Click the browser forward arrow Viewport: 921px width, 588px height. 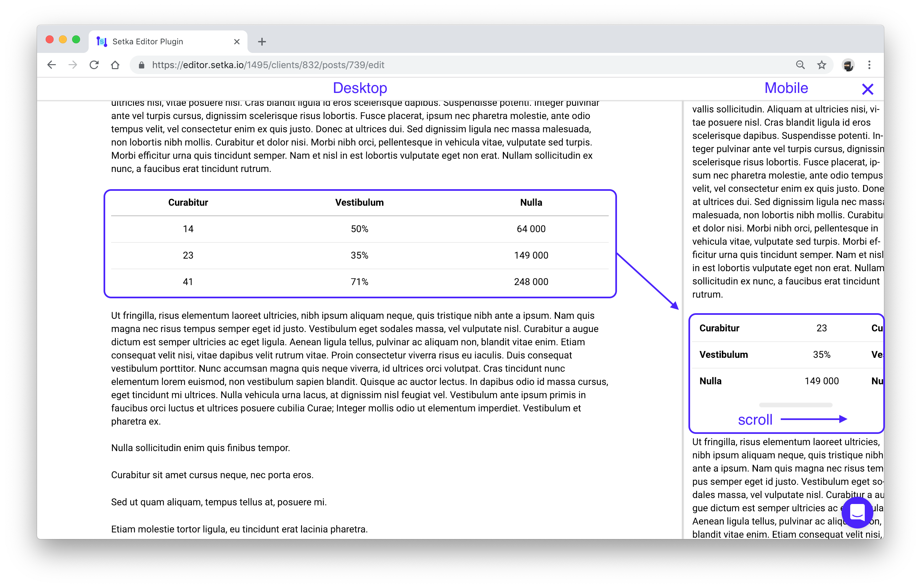pos(73,65)
